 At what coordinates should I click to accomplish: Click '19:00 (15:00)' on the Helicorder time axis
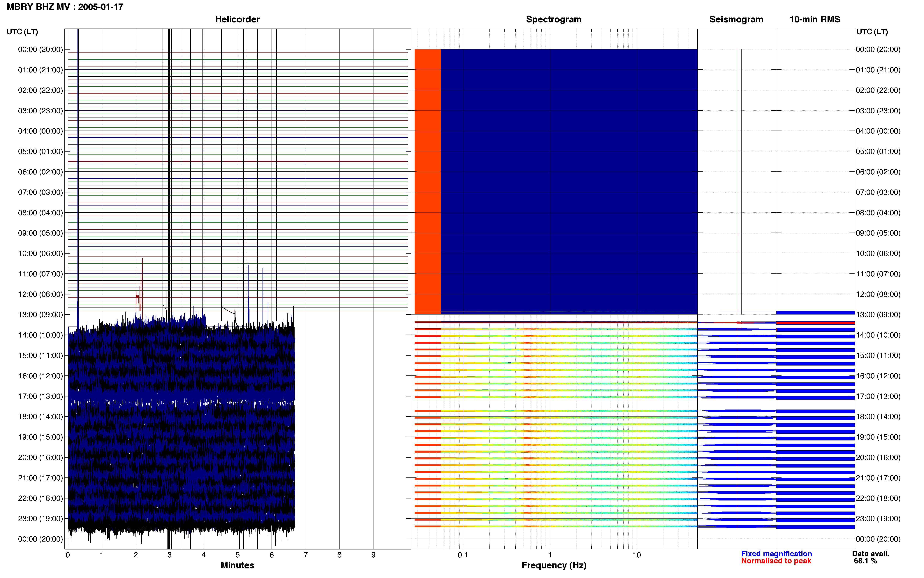pyautogui.click(x=41, y=437)
